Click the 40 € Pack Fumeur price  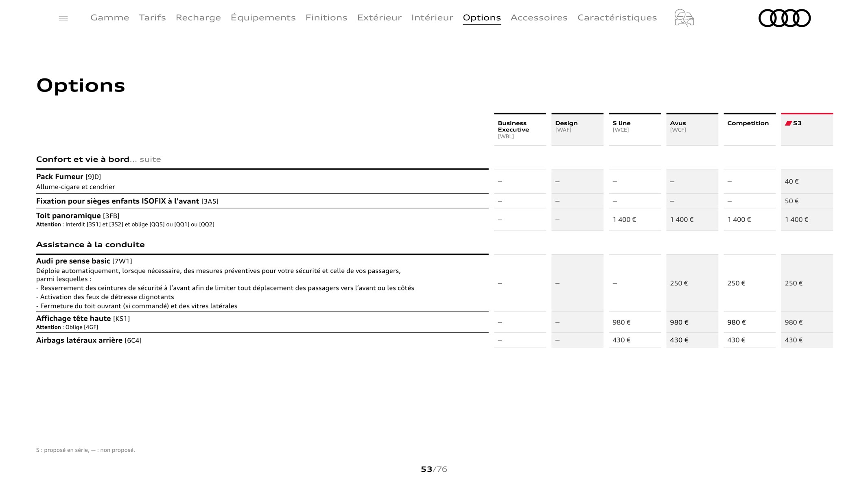[x=791, y=181]
